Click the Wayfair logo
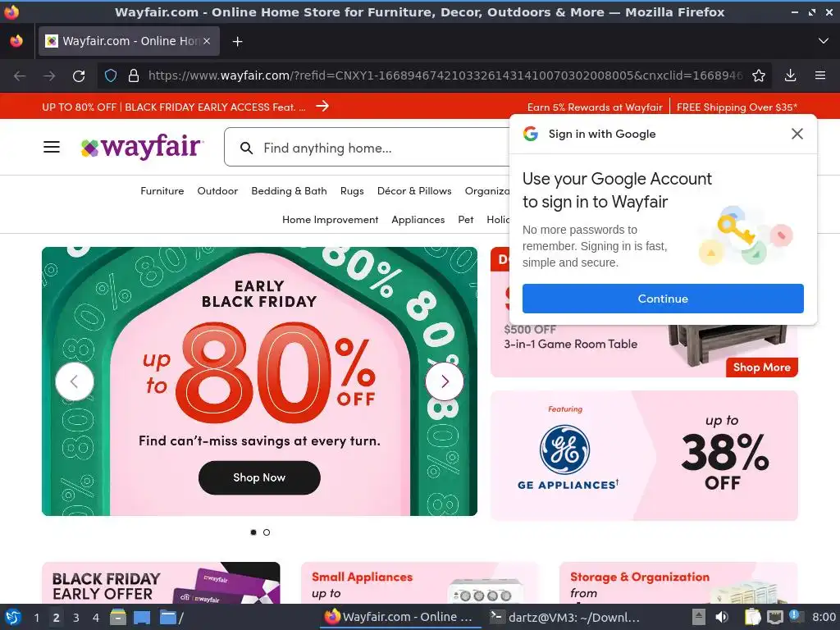This screenshot has width=840, height=630. tap(141, 147)
